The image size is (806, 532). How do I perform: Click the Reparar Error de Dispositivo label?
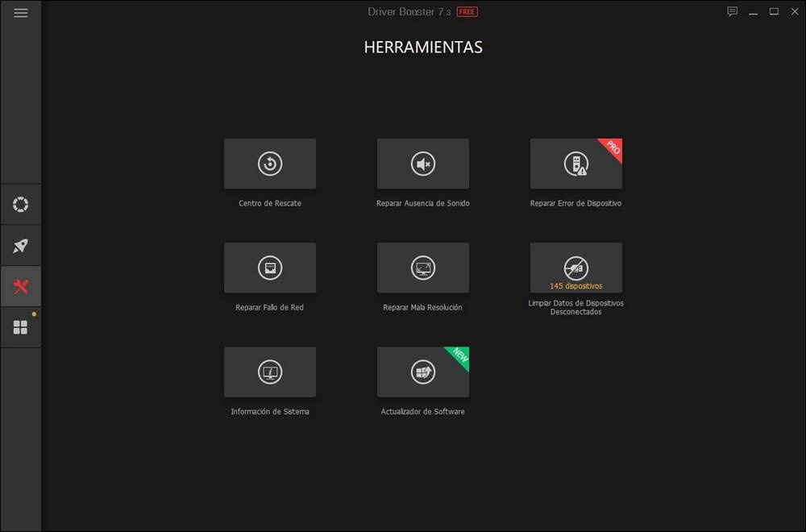click(x=575, y=203)
